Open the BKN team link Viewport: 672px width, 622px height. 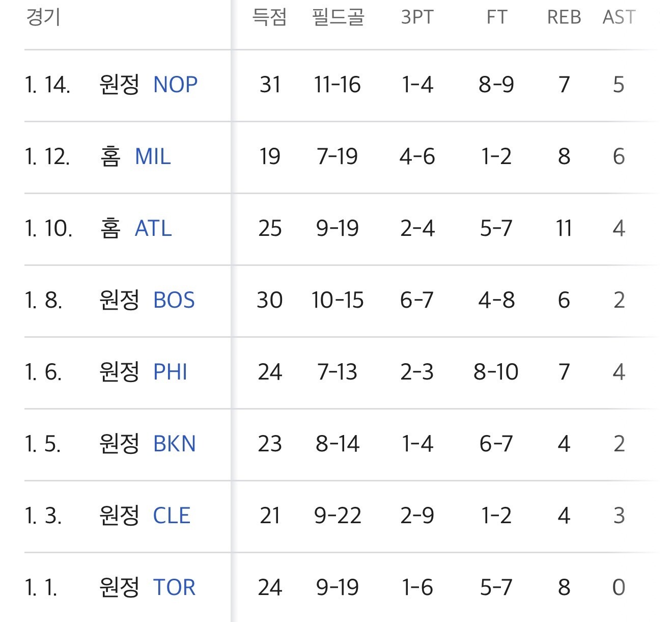pyautogui.click(x=175, y=444)
